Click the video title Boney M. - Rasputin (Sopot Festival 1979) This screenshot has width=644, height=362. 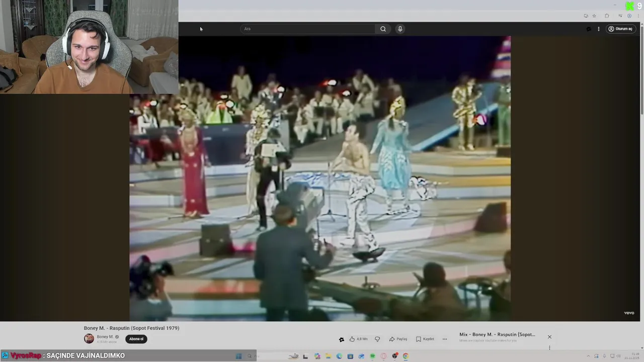point(131,328)
